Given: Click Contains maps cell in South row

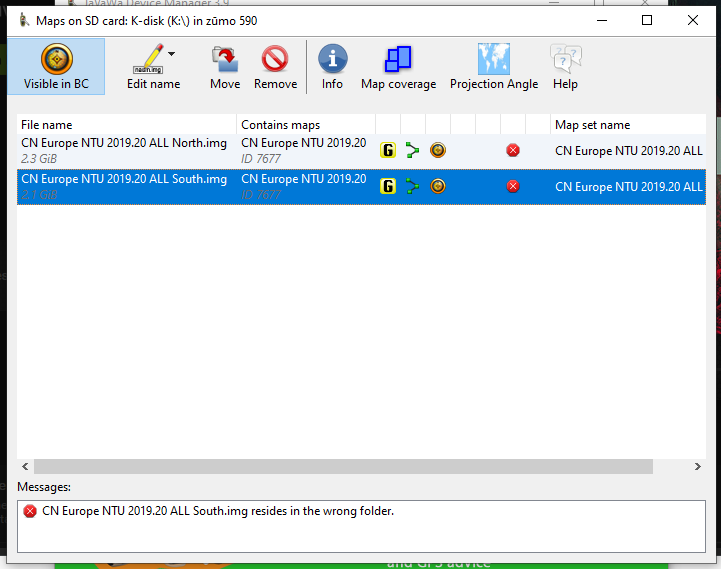Looking at the screenshot, I should [x=306, y=187].
